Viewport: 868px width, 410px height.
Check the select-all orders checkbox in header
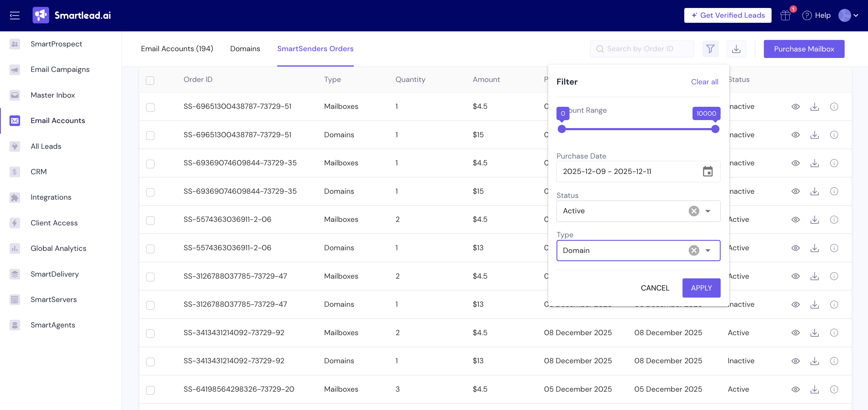(x=150, y=80)
